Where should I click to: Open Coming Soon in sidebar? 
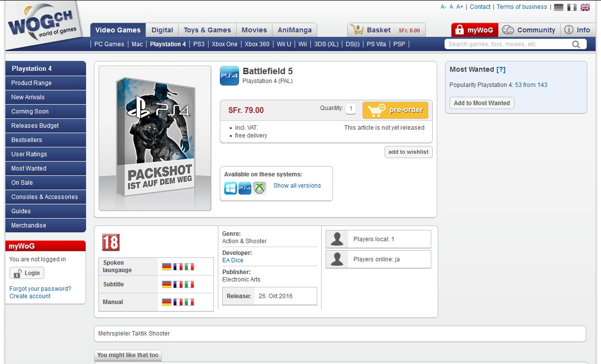click(x=45, y=112)
